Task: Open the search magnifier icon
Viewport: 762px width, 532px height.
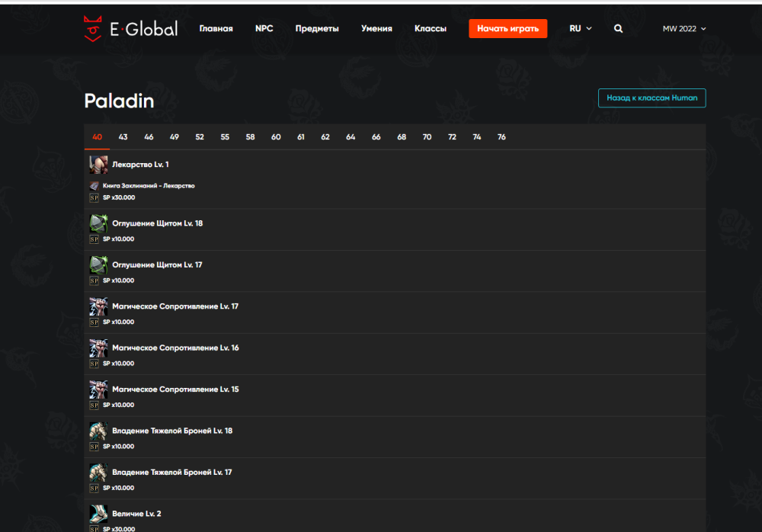Action: (618, 29)
